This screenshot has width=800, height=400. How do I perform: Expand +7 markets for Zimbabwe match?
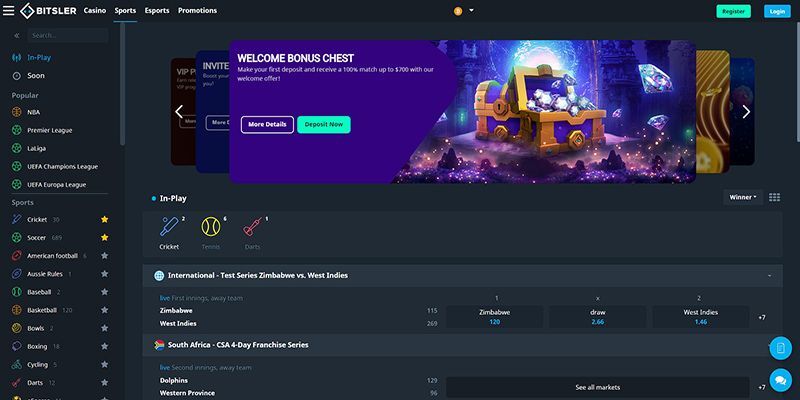pyautogui.click(x=762, y=317)
